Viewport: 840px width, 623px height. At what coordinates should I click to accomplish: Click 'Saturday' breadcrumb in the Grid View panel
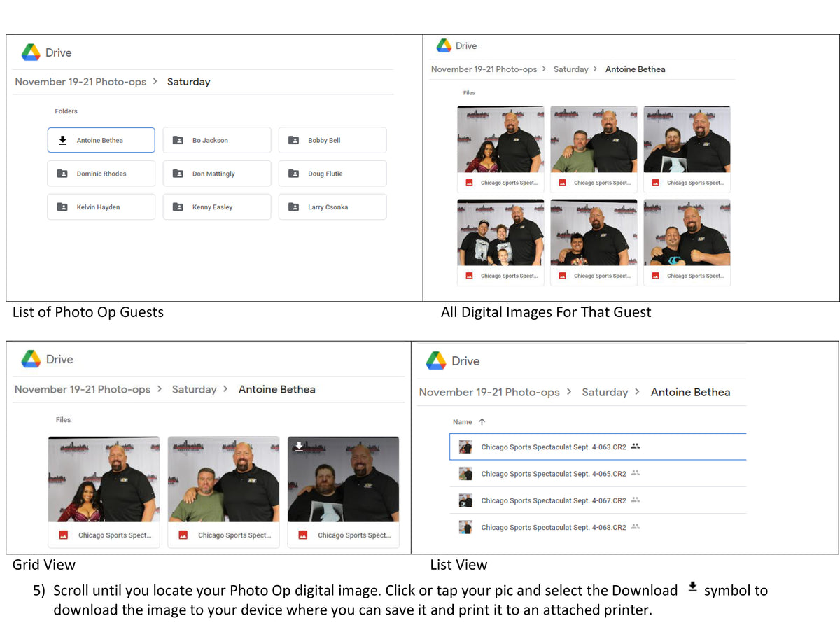(x=194, y=389)
